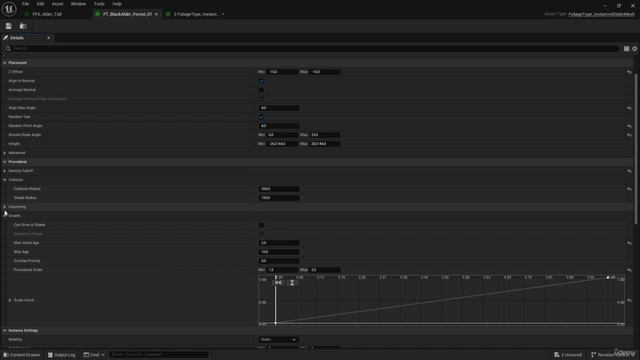Open the Asset menu
Screen dimensions: 640x360
click(57, 4)
